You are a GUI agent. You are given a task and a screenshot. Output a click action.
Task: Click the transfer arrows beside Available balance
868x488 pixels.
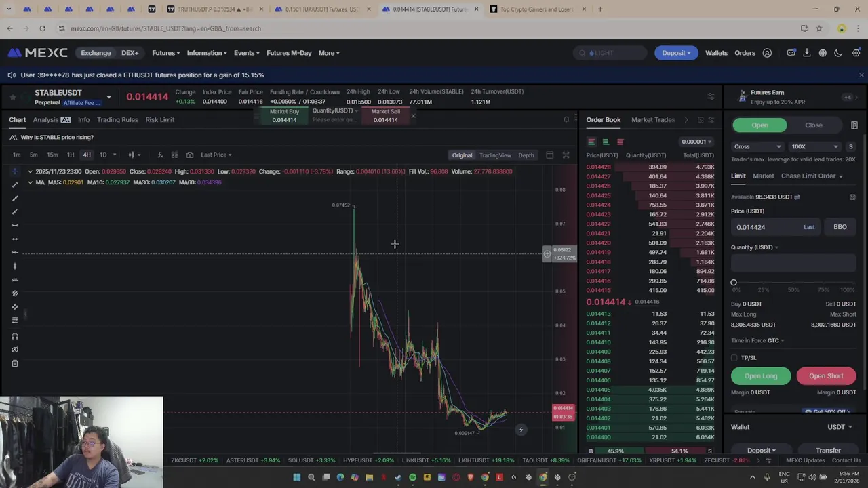point(797,197)
